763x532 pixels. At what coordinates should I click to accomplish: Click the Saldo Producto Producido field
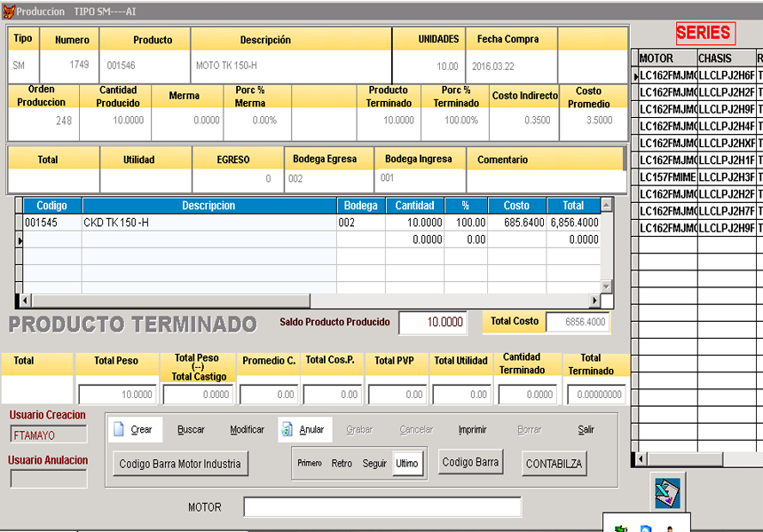pos(433,323)
